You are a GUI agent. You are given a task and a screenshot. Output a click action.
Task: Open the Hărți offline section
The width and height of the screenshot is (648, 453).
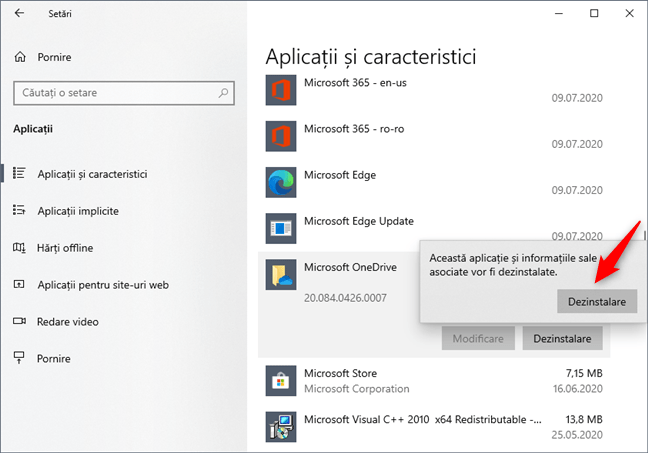click(x=65, y=248)
